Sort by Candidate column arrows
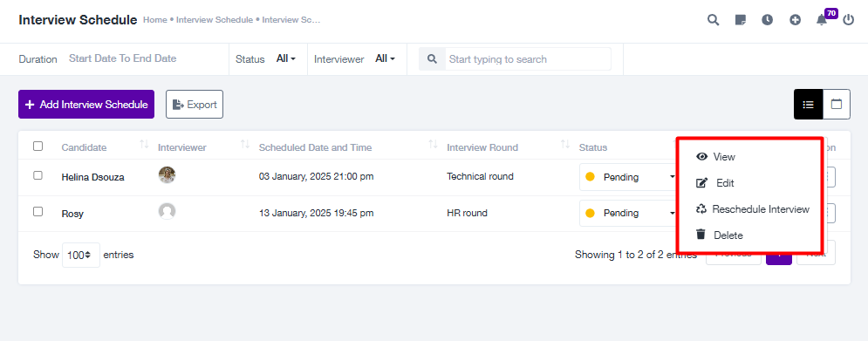The width and height of the screenshot is (868, 341). tap(144, 144)
